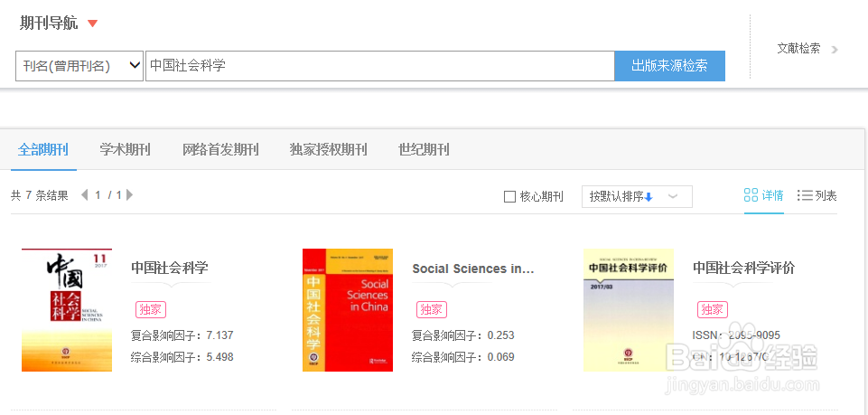Viewport: 868px width, 415px height.
Task: Click the 出版来源检索 search button
Action: [669, 66]
